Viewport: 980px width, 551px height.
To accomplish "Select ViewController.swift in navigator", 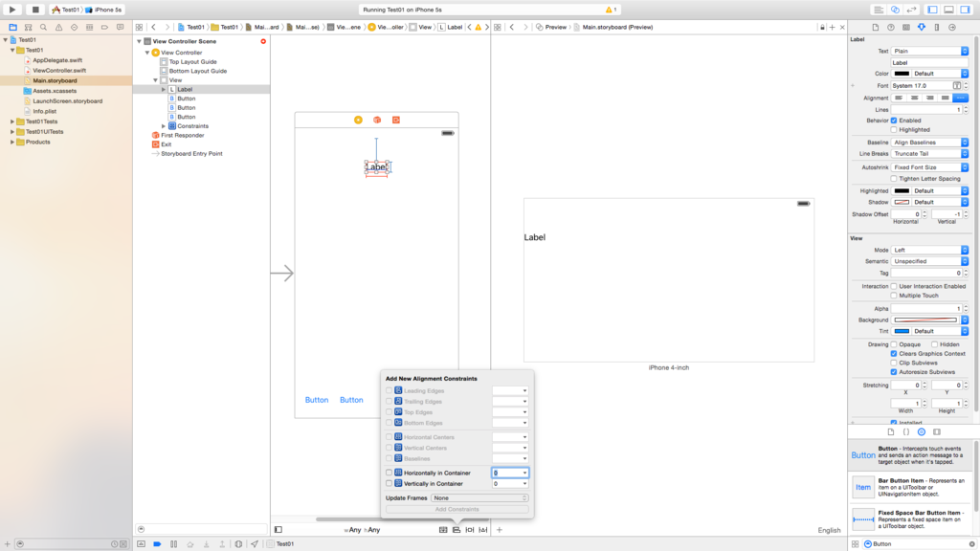I will click(x=59, y=71).
